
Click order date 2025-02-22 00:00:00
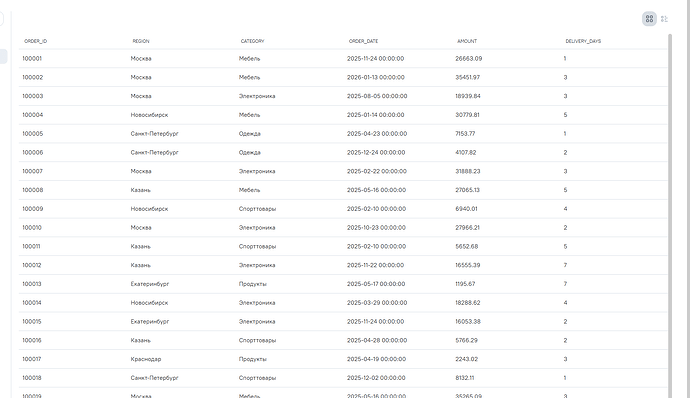(x=377, y=171)
